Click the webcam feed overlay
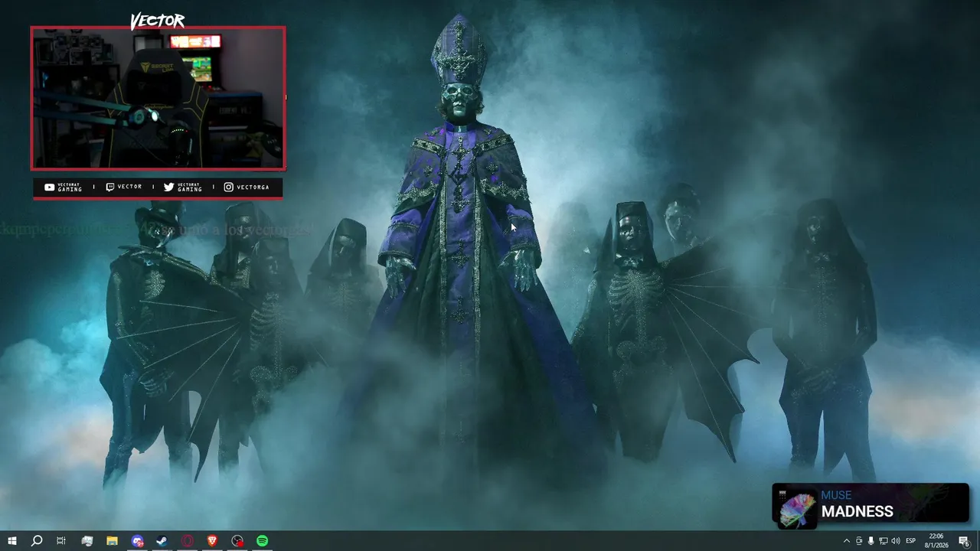Screen dimensions: 980x551 tap(158, 98)
